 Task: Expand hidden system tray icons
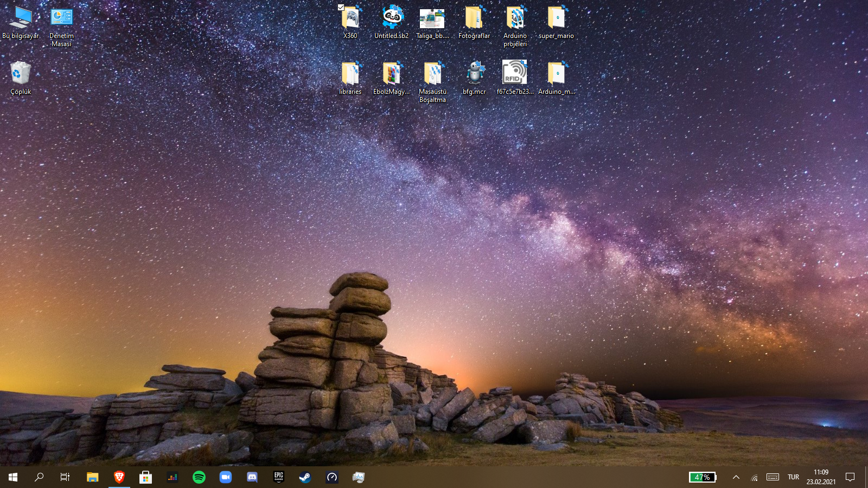click(736, 477)
